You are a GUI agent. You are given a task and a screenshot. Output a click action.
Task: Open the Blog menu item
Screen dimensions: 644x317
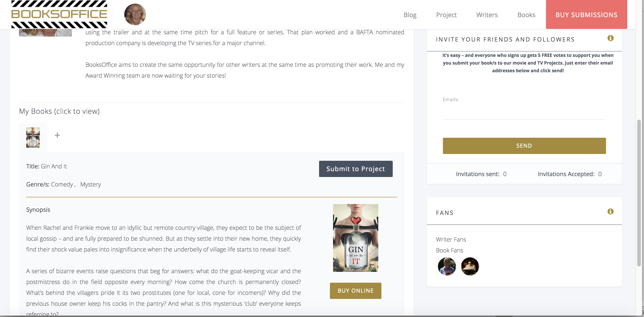pyautogui.click(x=410, y=15)
